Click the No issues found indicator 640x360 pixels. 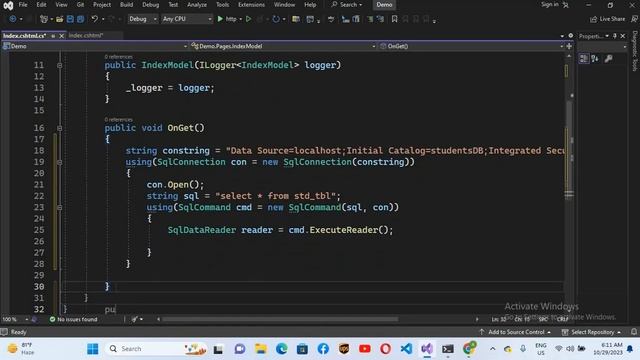(73, 319)
